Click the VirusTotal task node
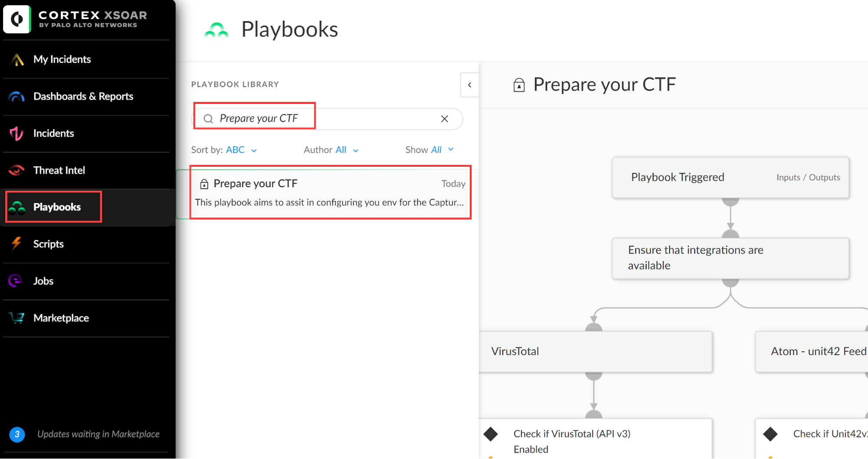Image resolution: width=868 pixels, height=459 pixels. [595, 351]
